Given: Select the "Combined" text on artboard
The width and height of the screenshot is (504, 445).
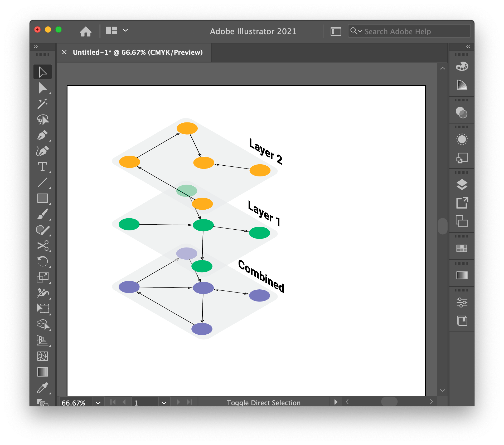Looking at the screenshot, I should 261,276.
